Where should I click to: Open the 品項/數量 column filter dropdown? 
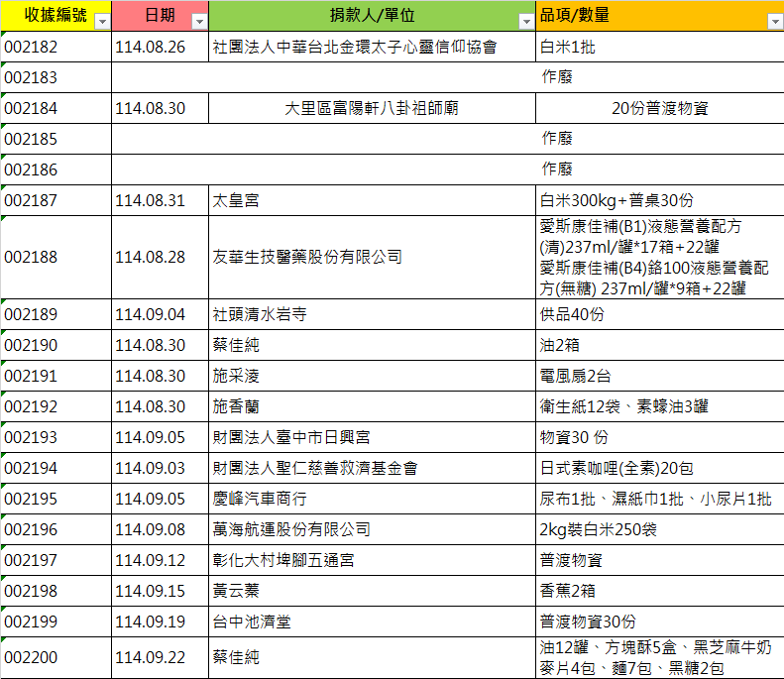tap(774, 21)
